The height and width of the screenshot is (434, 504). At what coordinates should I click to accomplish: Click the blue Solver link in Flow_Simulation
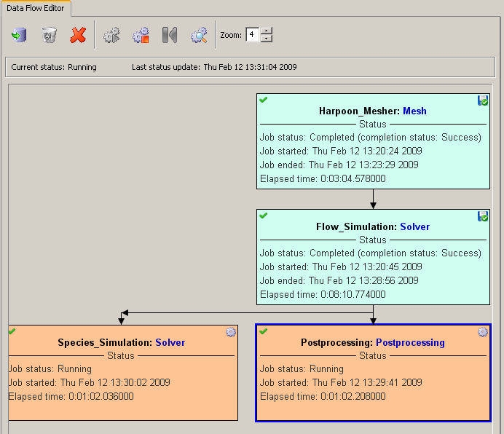coord(414,226)
